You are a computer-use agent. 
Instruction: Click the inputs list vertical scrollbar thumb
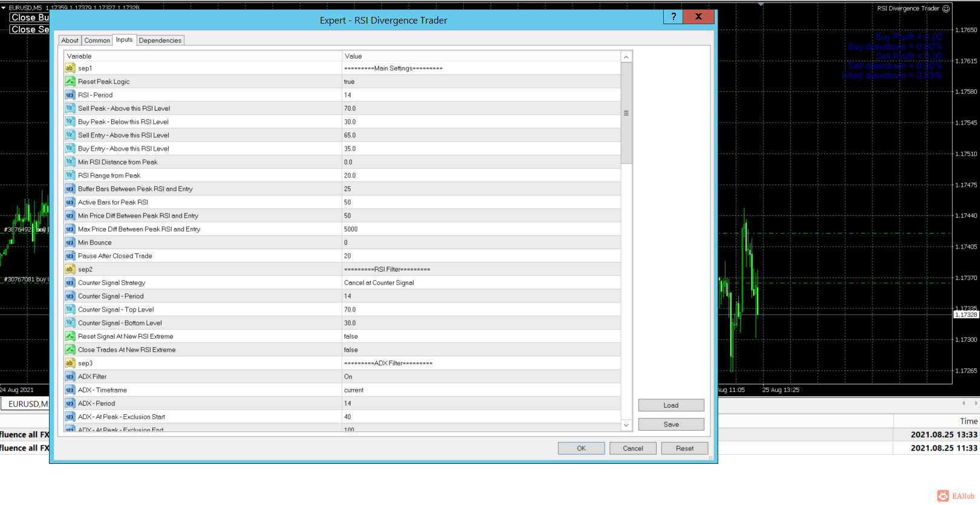click(x=626, y=113)
